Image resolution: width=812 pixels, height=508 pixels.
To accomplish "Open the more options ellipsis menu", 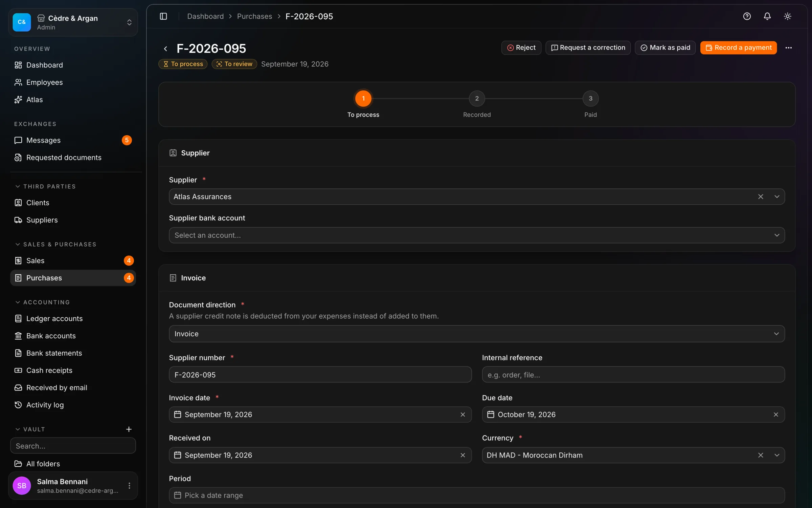I will click(x=789, y=48).
